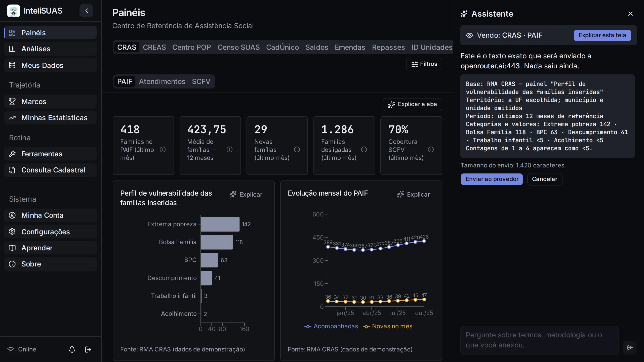Viewport: 644px width, 362px height.
Task: Click Explicar on Evolução mensal do PAIF
Action: pyautogui.click(x=414, y=194)
